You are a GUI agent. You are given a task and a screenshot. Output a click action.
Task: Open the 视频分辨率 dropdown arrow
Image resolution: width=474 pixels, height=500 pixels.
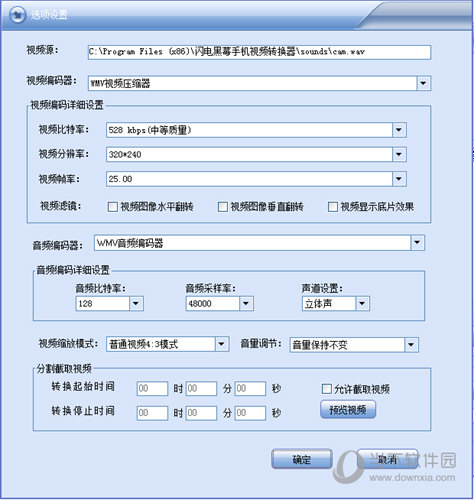click(399, 154)
